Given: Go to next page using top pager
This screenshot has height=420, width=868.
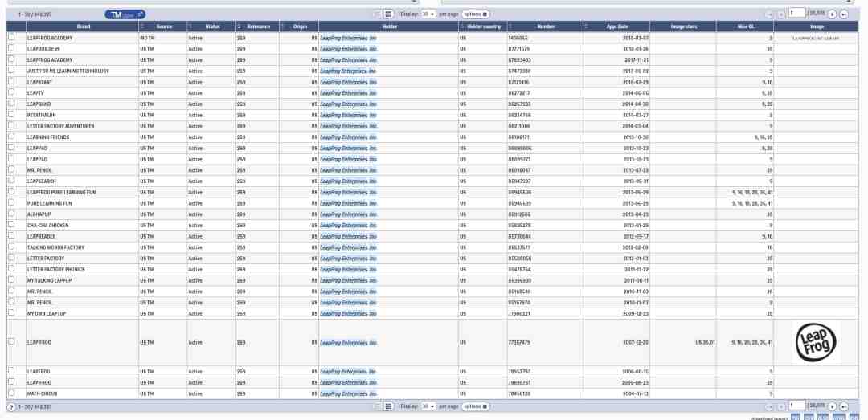Looking at the screenshot, I should tap(832, 14).
